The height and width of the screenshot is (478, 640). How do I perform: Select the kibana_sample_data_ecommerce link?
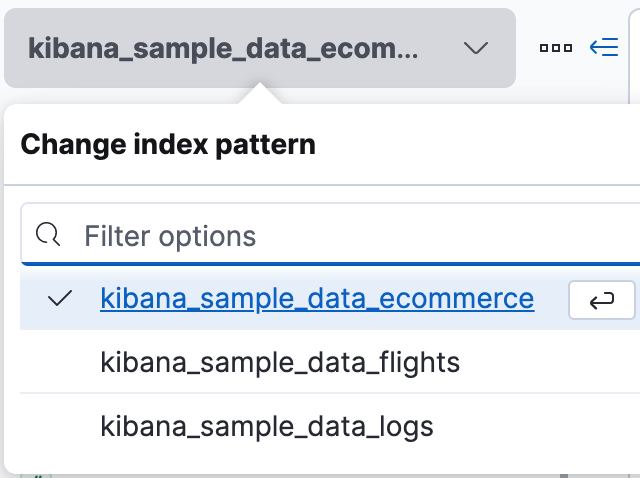(317, 298)
